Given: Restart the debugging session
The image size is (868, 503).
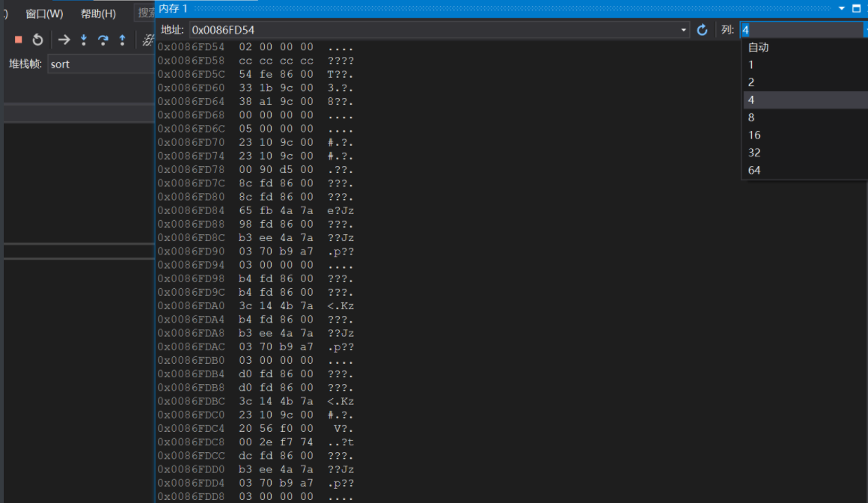Looking at the screenshot, I should (x=37, y=40).
